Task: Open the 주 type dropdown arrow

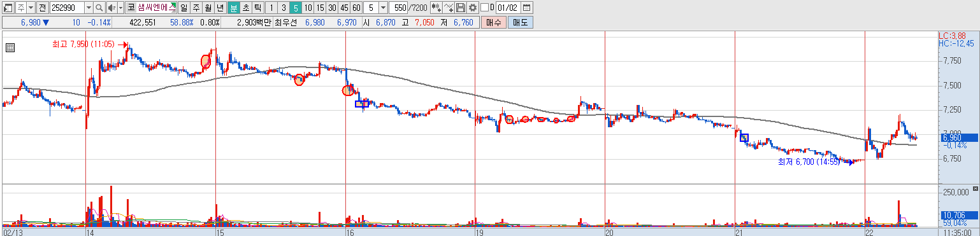Action: tap(31, 8)
